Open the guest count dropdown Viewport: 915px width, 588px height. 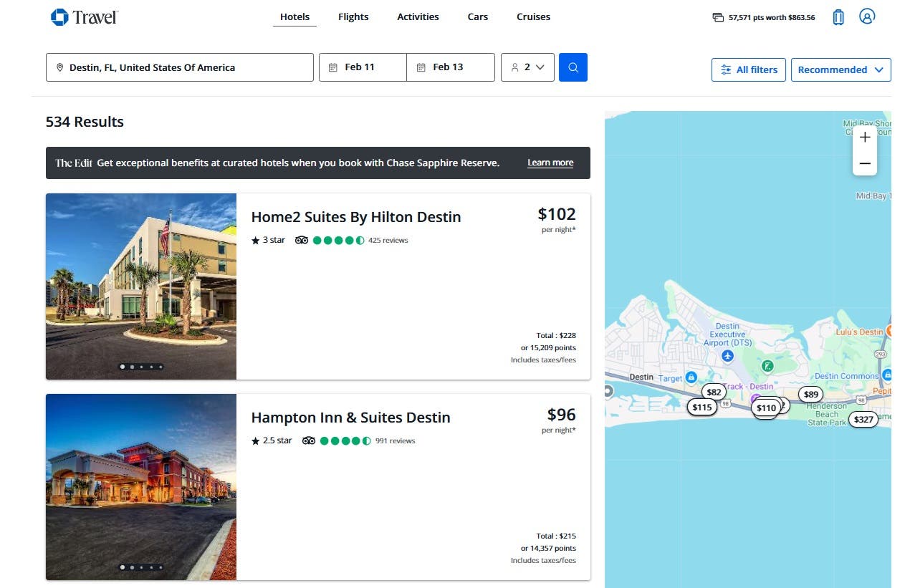click(527, 67)
